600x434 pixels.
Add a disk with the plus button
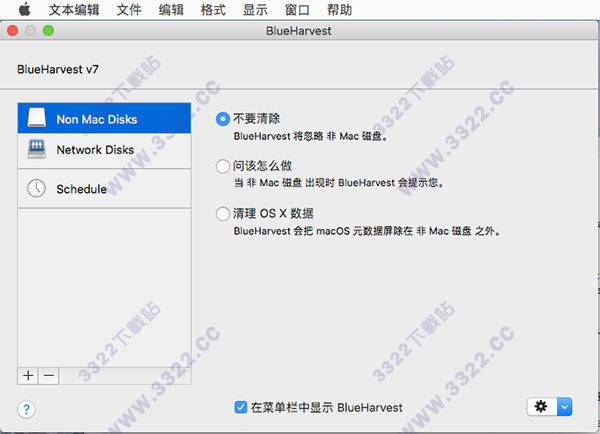pos(28,375)
